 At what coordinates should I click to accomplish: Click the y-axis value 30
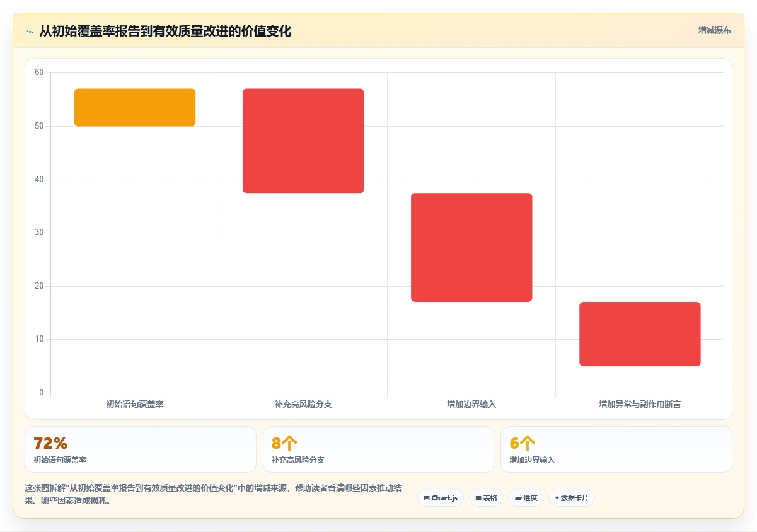point(39,233)
